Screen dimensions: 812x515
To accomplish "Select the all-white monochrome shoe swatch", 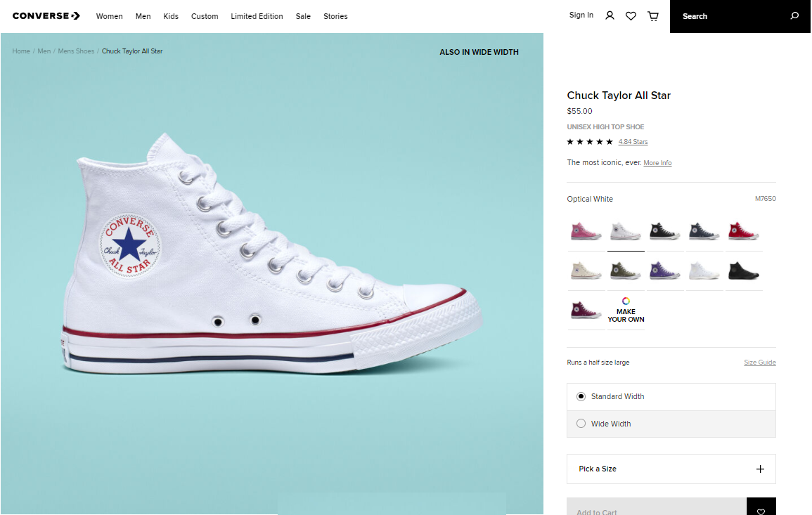I will point(704,270).
